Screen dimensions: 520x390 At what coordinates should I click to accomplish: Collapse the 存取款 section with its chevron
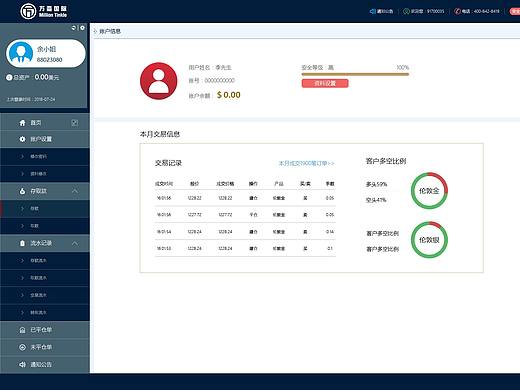click(75, 191)
